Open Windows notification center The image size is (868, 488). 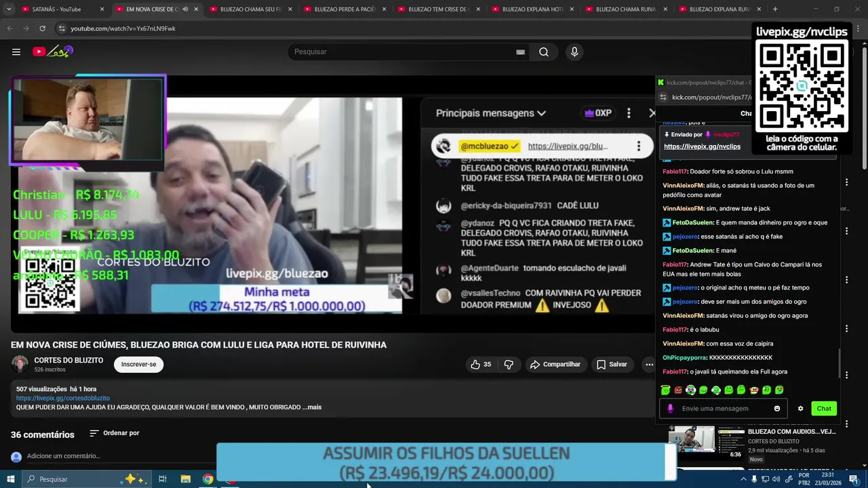click(854, 479)
